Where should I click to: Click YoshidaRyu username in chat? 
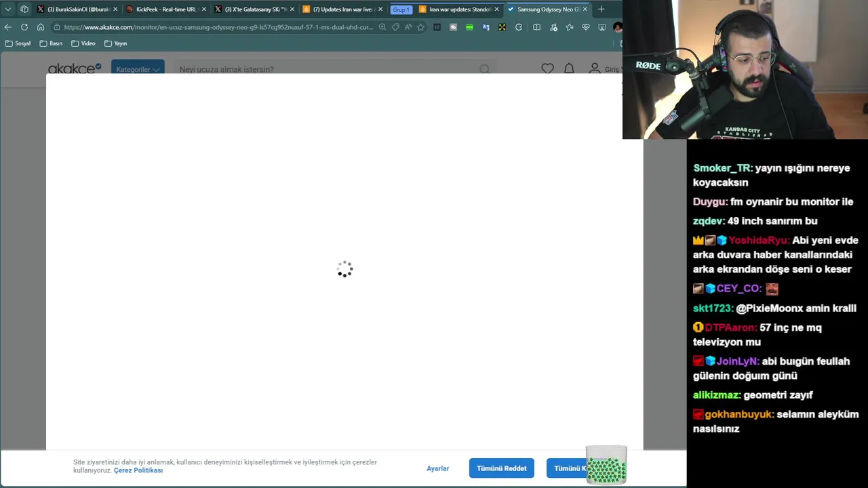click(x=758, y=240)
